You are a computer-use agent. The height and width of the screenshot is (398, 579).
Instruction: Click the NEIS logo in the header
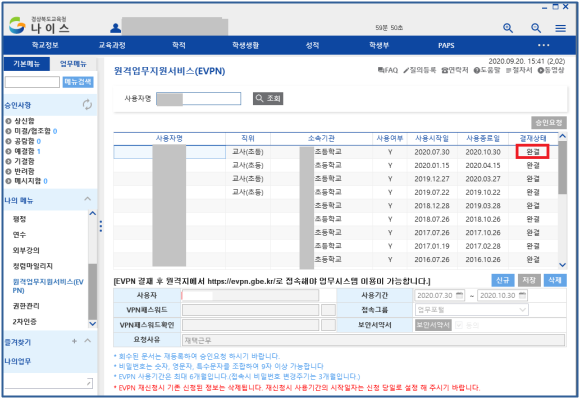39,25
